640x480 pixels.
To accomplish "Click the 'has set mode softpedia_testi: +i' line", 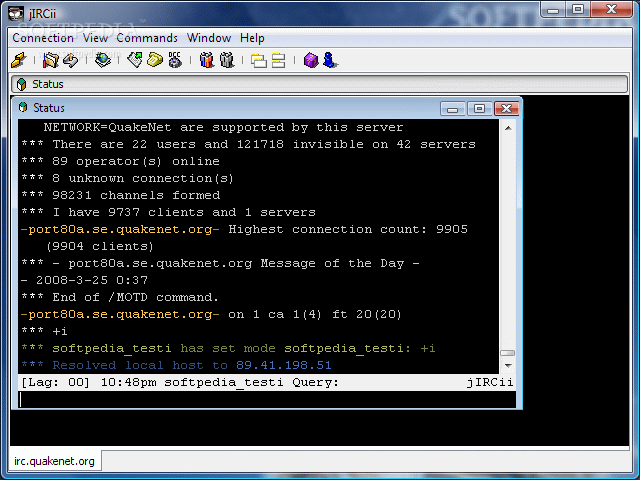I will (308, 348).
